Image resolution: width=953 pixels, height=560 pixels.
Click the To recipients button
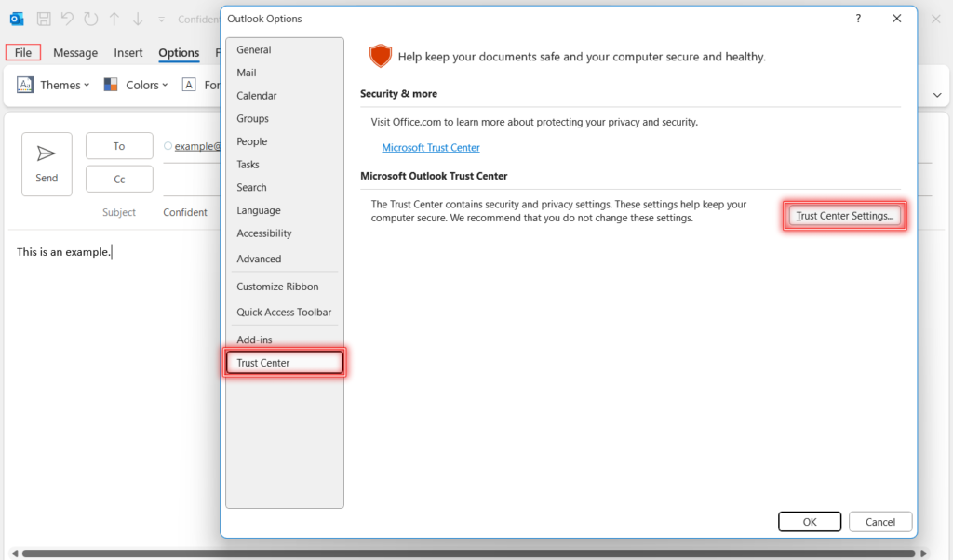pos(119,146)
